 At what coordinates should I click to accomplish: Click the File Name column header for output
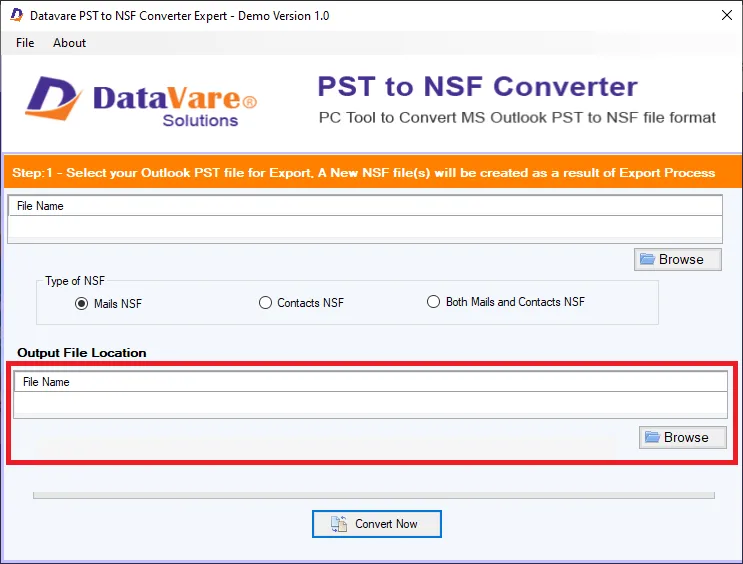(370, 382)
